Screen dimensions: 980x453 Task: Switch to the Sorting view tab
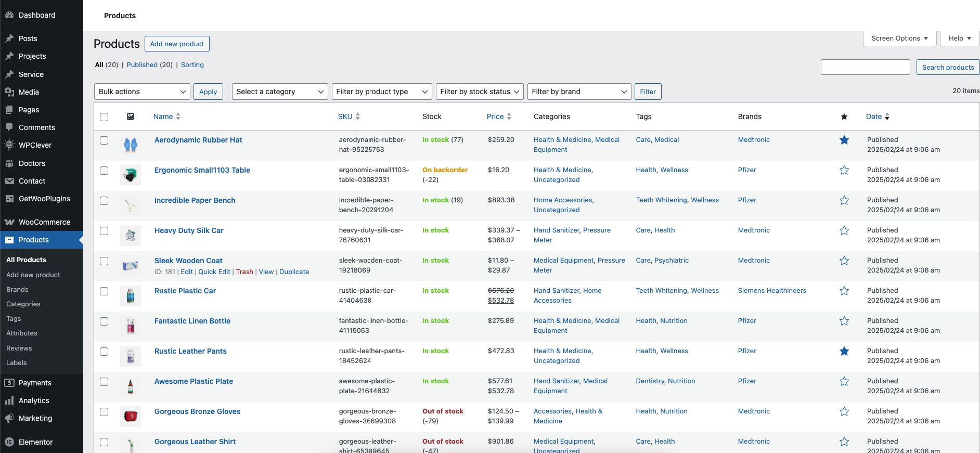[x=192, y=65]
